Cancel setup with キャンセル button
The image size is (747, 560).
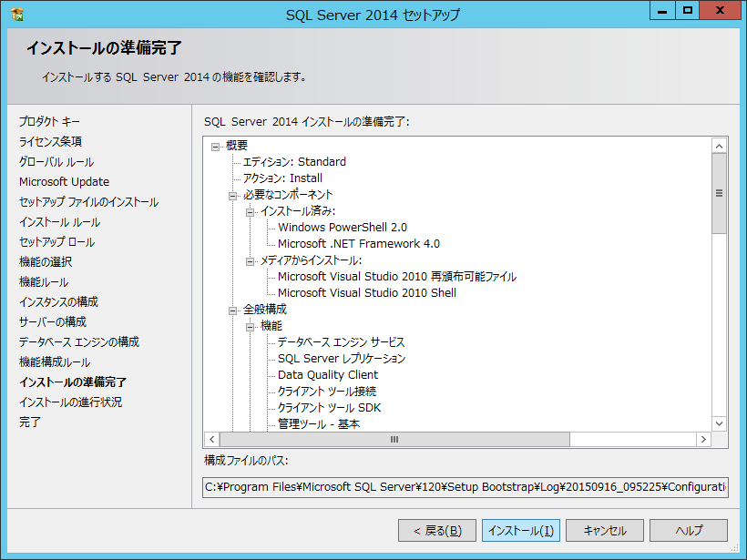(x=605, y=531)
